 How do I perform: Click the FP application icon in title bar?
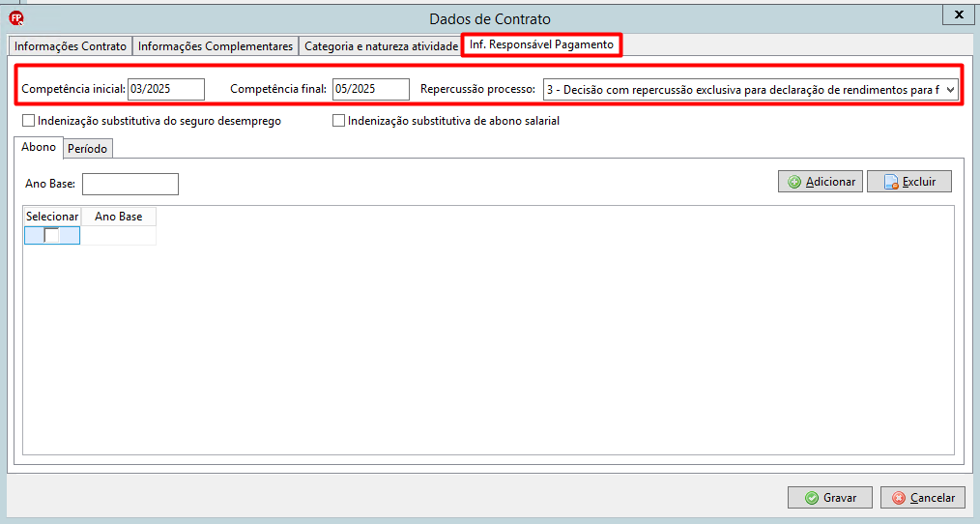(x=16, y=18)
